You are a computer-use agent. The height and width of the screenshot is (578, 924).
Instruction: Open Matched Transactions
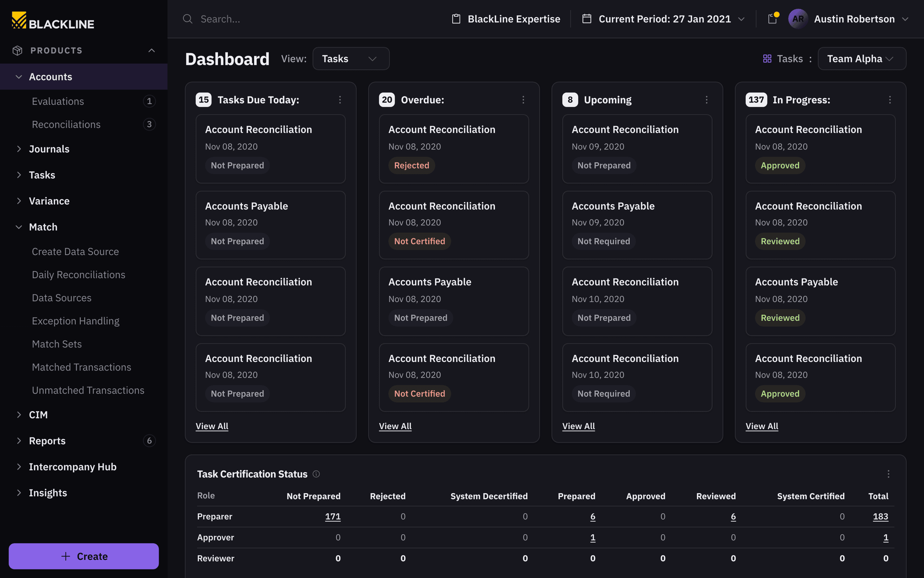click(81, 367)
